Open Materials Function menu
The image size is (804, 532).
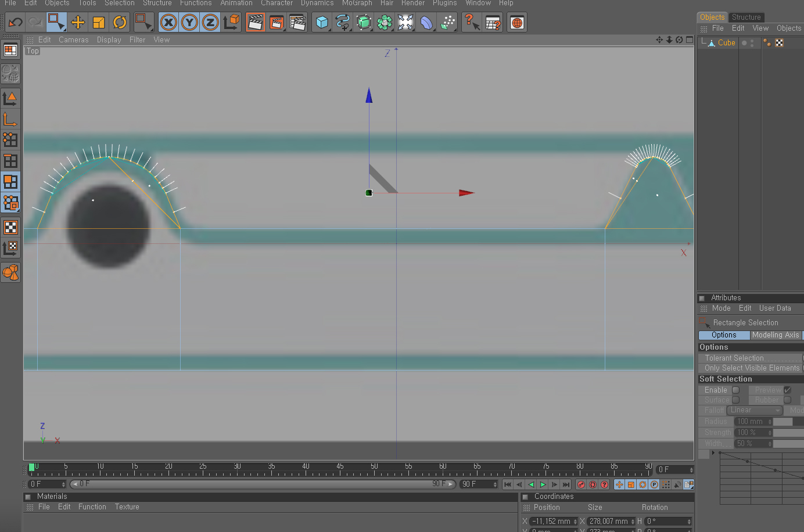coord(92,507)
